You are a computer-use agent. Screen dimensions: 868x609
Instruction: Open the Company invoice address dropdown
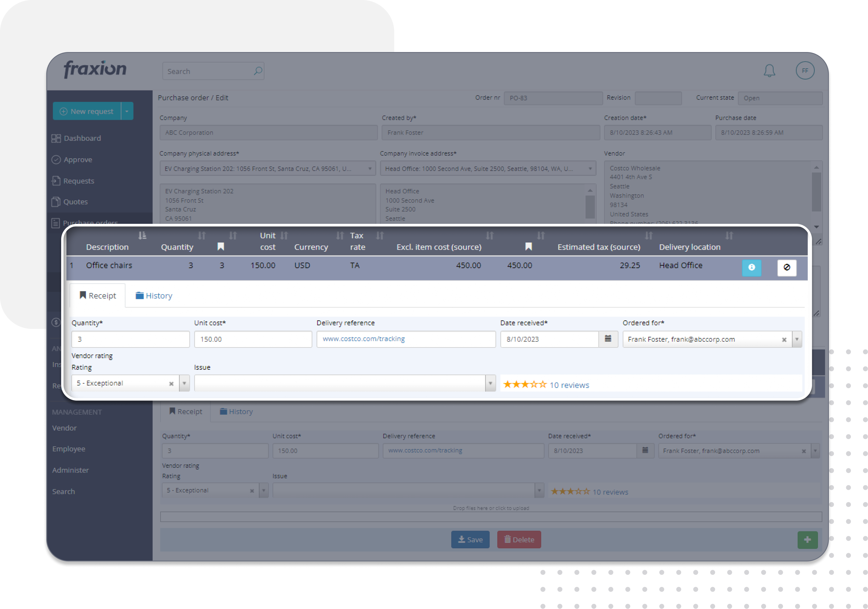(x=590, y=168)
